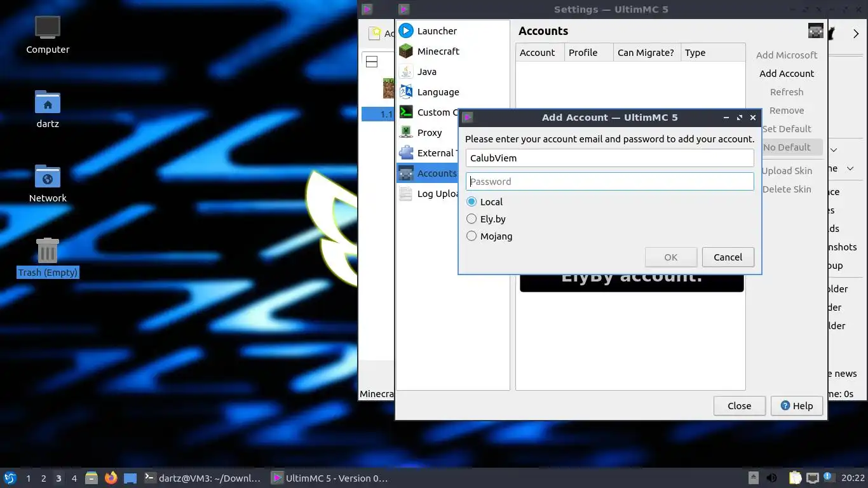Launch Firefox from taskbar
Viewport: 868px width, 488px height.
[111, 478]
